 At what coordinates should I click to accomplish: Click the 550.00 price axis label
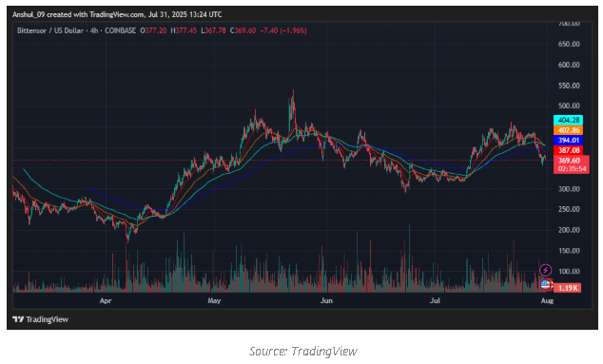(569, 86)
